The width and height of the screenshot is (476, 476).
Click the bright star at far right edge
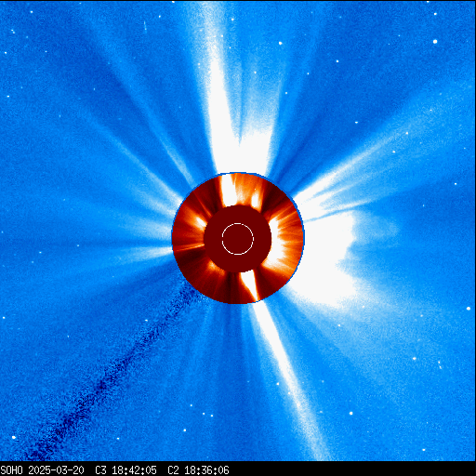(469, 309)
